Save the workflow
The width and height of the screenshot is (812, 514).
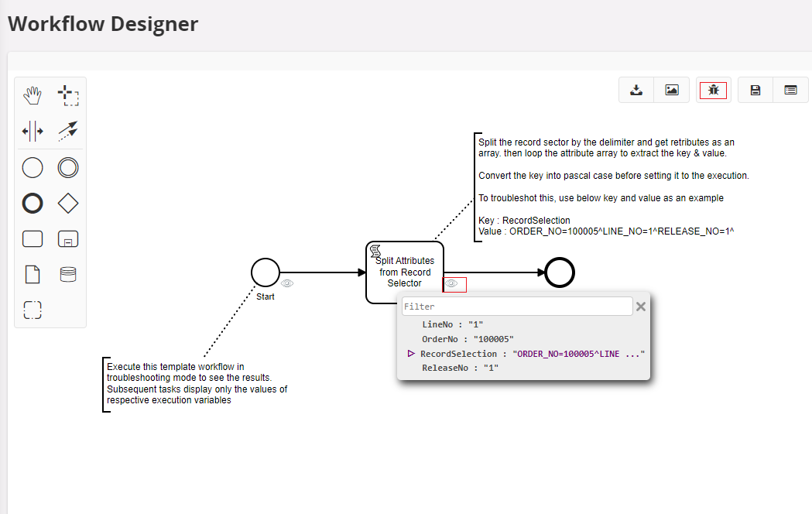click(755, 90)
